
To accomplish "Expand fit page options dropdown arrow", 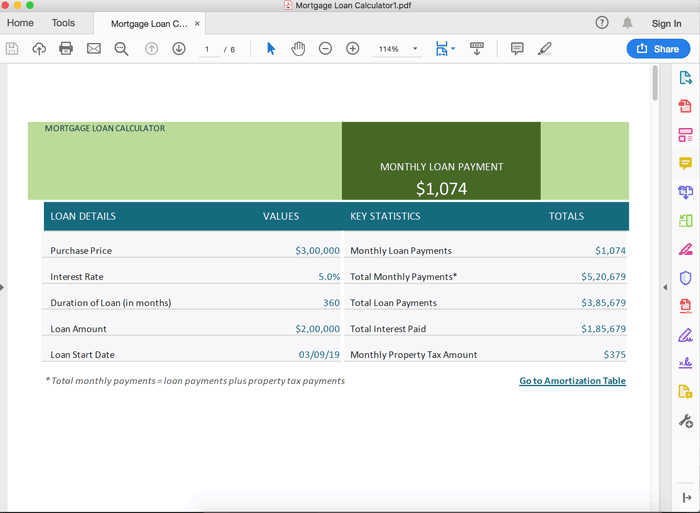I will [453, 48].
